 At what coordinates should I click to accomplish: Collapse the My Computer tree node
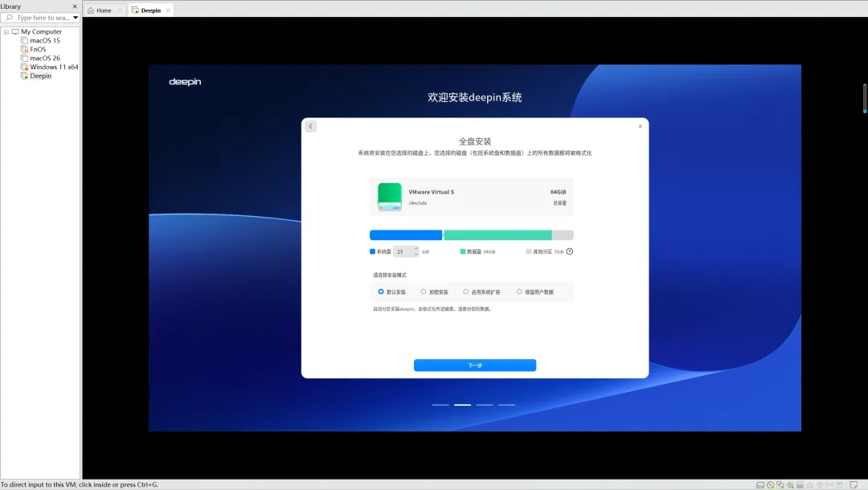coord(6,32)
